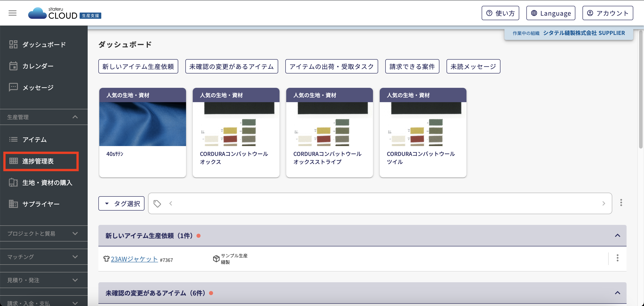Expand the 見積り・発注 sidebar section
Viewport: 644px width, 306px height.
(x=75, y=280)
